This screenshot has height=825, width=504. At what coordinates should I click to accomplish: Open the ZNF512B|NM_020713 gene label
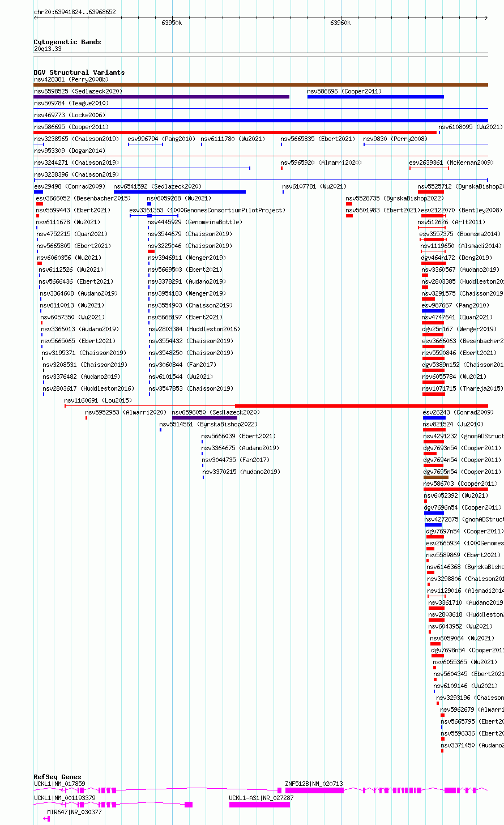click(x=314, y=784)
